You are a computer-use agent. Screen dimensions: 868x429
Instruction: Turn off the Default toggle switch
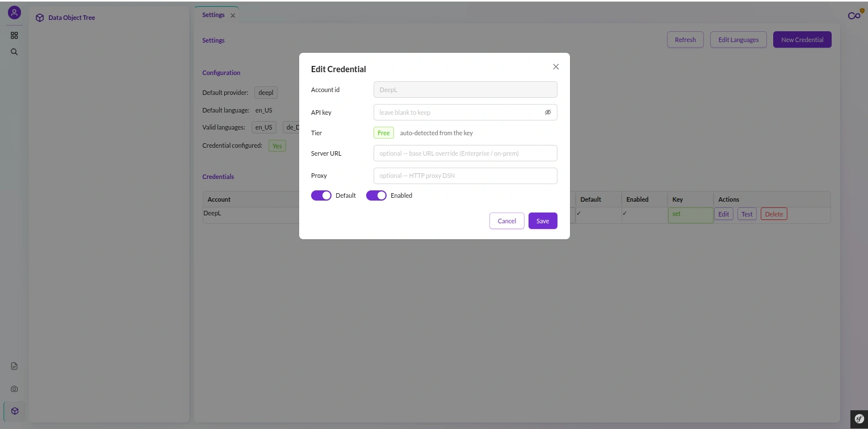tap(321, 195)
